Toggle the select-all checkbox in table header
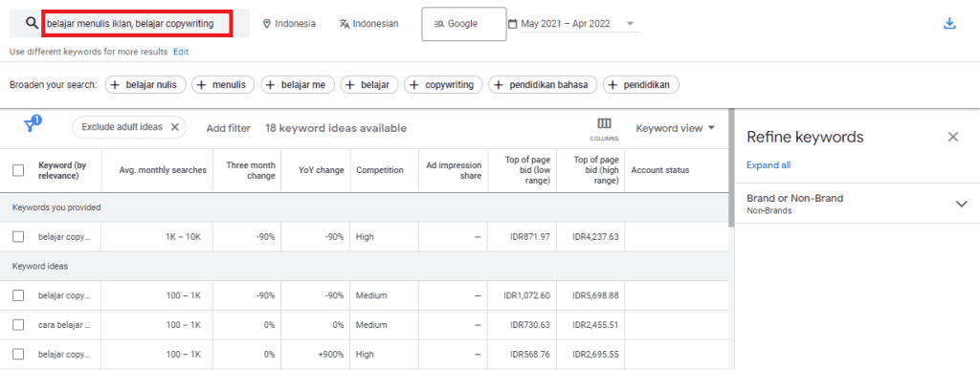The width and height of the screenshot is (980, 370). (18, 170)
